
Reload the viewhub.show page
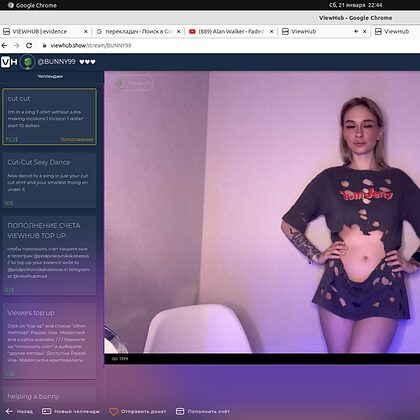29,45
